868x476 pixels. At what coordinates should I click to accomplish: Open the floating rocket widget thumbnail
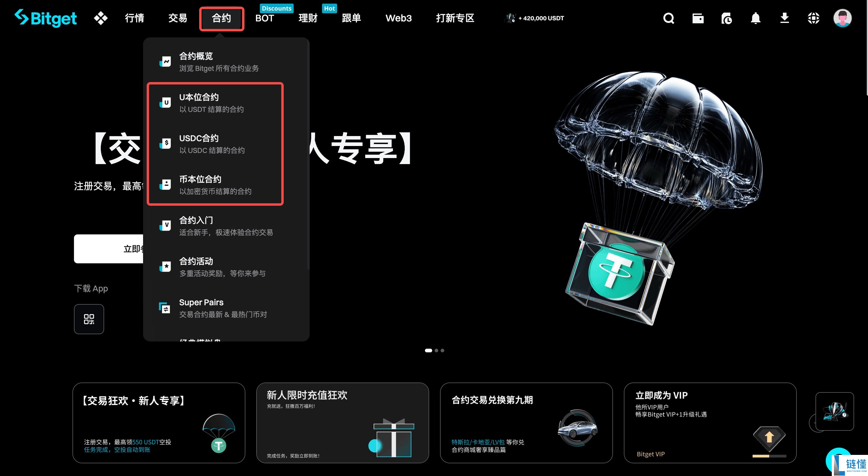pyautogui.click(x=834, y=411)
